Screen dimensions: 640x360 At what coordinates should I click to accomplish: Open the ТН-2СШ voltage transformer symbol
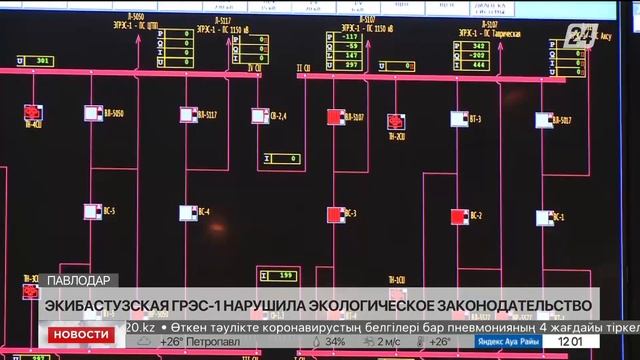[x=396, y=122]
